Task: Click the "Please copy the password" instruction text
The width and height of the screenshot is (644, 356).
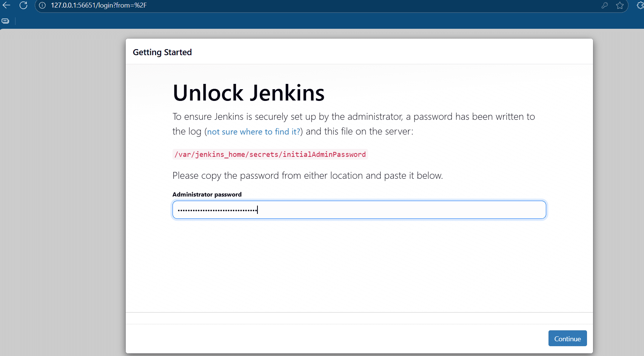Action: (307, 175)
